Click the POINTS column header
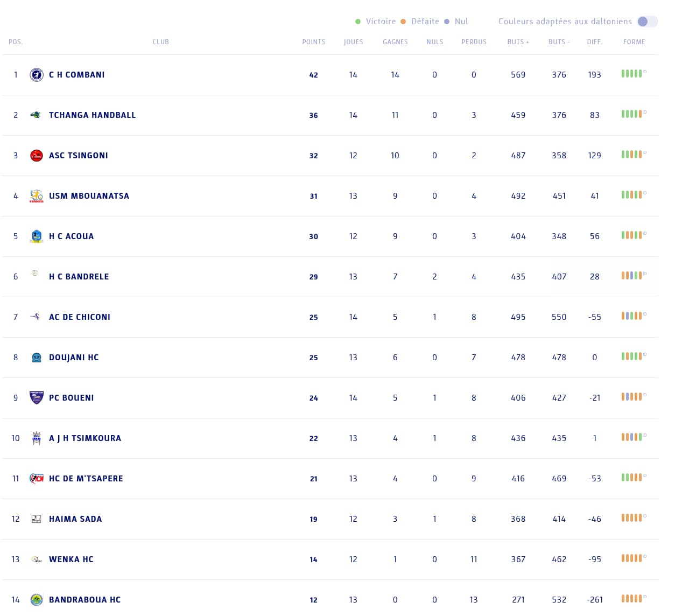This screenshot has height=616, width=682. tap(314, 42)
